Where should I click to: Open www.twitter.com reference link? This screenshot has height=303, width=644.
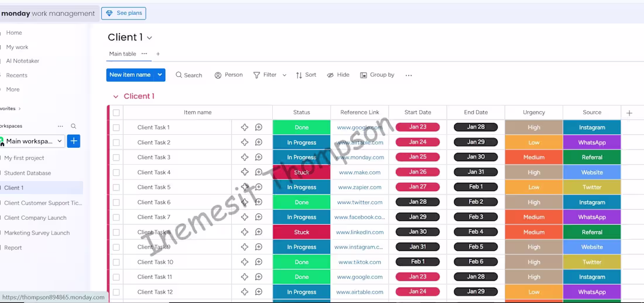(359, 202)
